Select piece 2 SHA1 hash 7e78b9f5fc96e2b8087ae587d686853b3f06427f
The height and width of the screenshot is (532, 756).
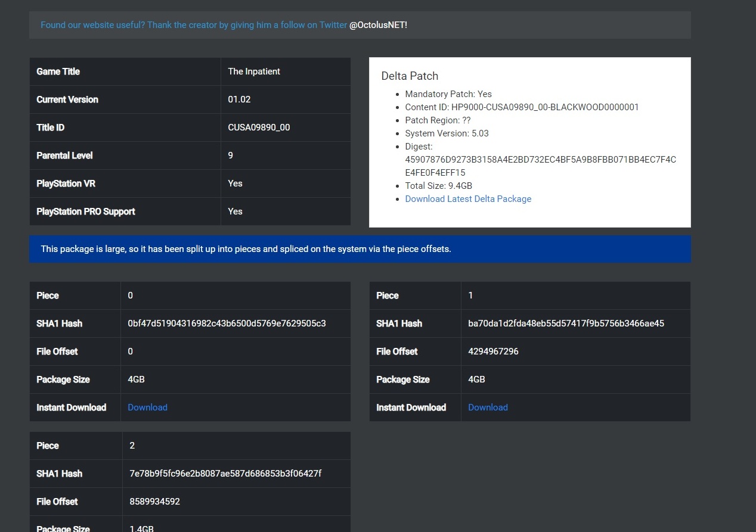tap(225, 474)
